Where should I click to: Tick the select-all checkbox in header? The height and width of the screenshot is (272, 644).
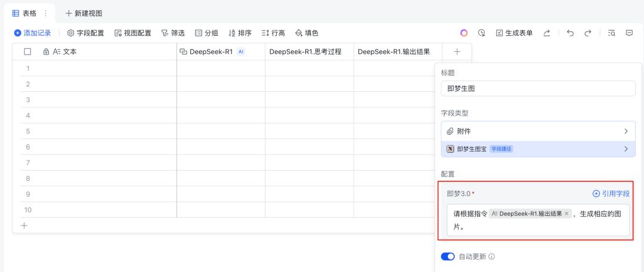tap(27, 52)
